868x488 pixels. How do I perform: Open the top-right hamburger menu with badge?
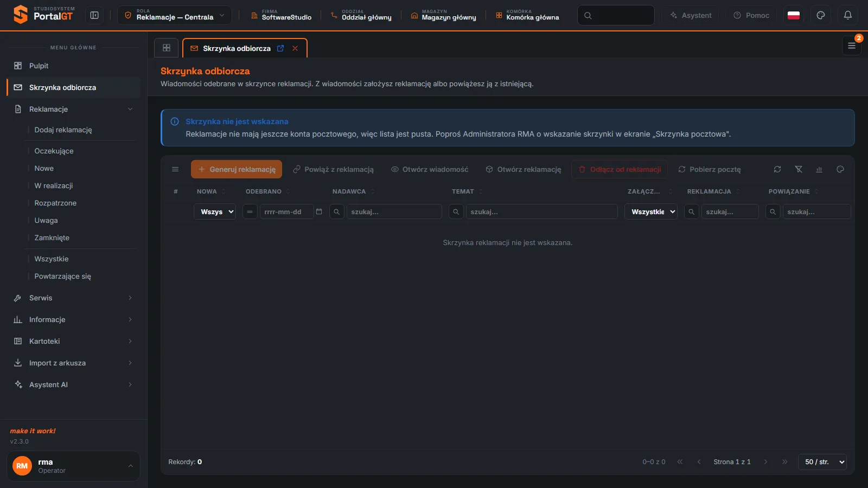click(852, 46)
